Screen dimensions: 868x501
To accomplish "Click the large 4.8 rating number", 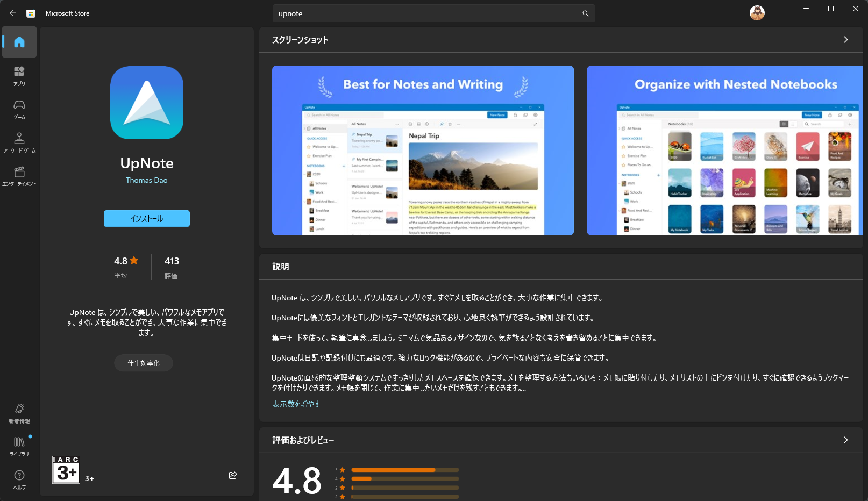I will [x=297, y=481].
